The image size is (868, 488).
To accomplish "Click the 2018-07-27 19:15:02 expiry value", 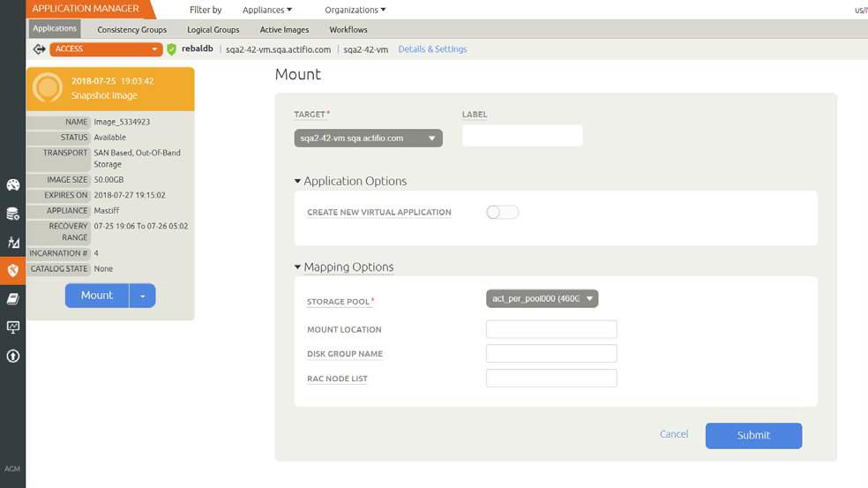I will [x=130, y=195].
